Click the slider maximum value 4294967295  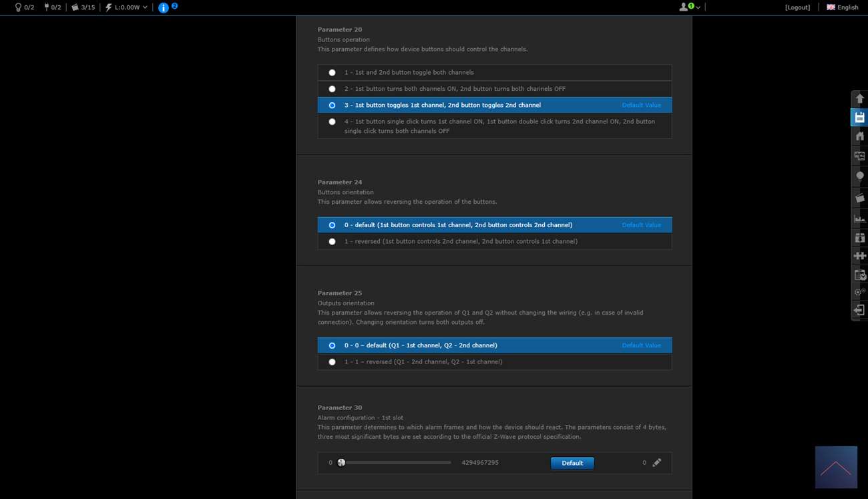click(480, 462)
